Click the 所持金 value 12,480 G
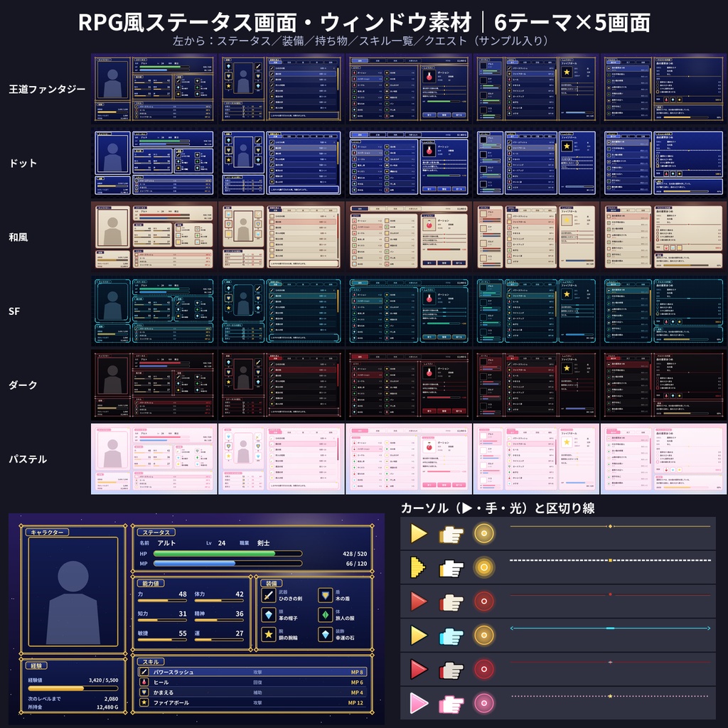Viewport: 728px width, 728px height. [x=107, y=707]
